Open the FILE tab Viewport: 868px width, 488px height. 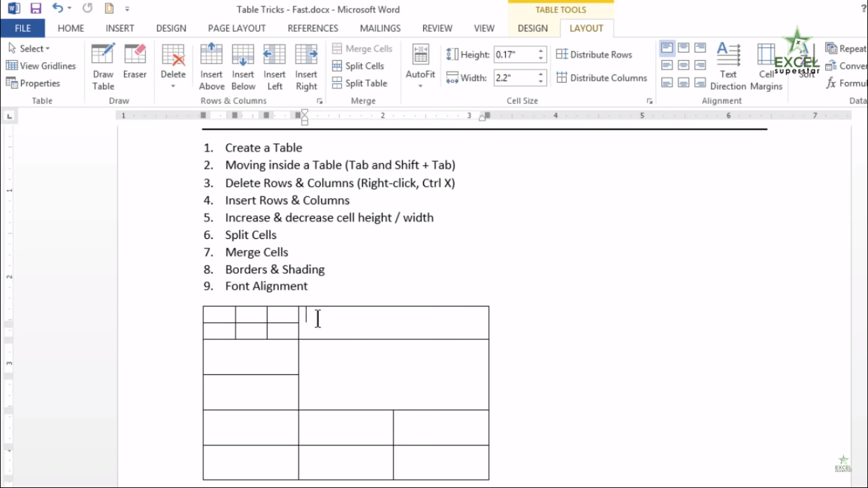pyautogui.click(x=22, y=28)
